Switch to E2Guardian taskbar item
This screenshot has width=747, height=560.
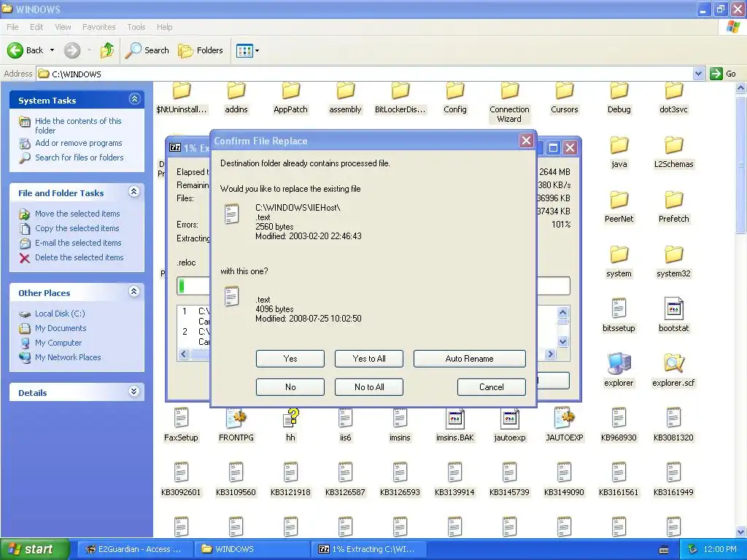click(135, 549)
